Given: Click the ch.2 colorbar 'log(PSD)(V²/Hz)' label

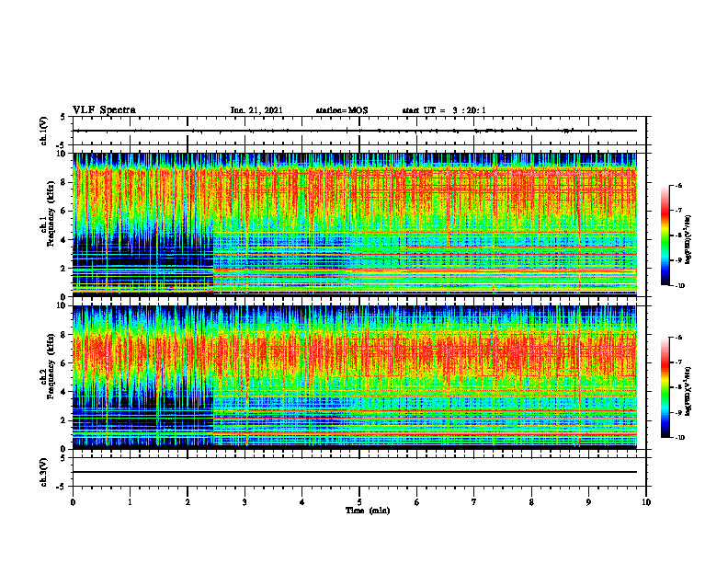Looking at the screenshot, I should [x=688, y=392].
